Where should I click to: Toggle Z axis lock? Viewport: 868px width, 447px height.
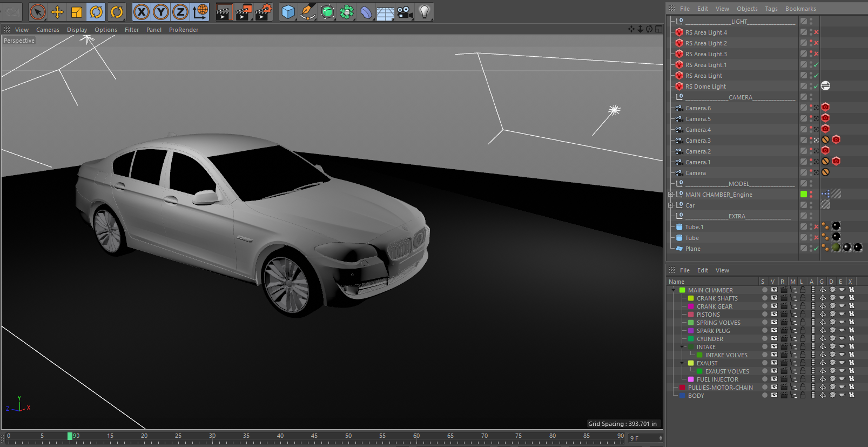pyautogui.click(x=180, y=12)
